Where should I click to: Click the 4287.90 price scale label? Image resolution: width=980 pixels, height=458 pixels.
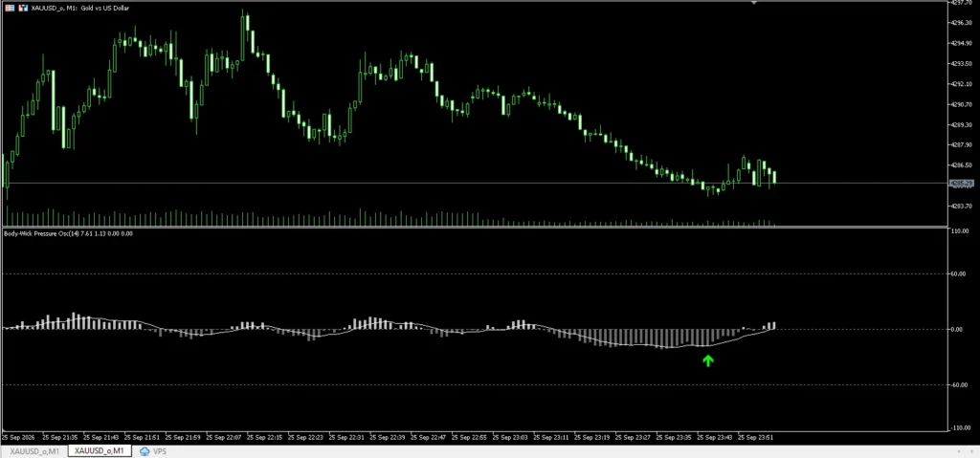coord(961,145)
